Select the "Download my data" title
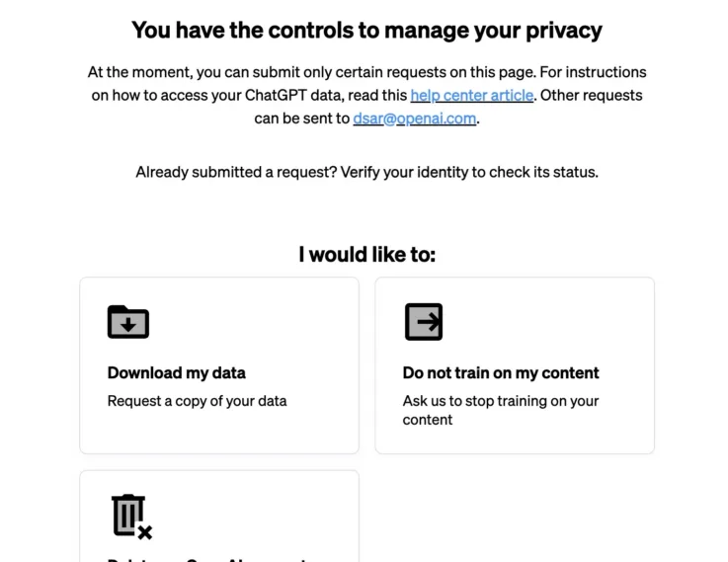The width and height of the screenshot is (728, 562). tap(176, 373)
